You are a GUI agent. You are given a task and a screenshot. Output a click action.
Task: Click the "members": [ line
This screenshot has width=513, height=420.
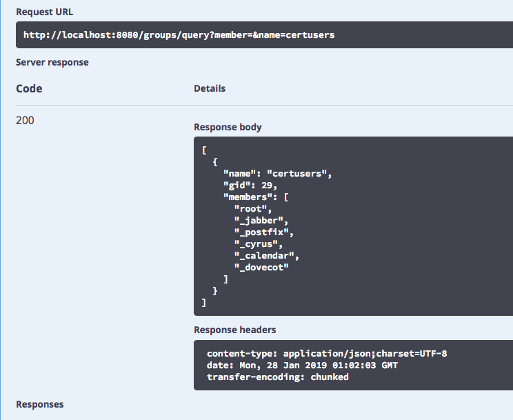(x=256, y=197)
